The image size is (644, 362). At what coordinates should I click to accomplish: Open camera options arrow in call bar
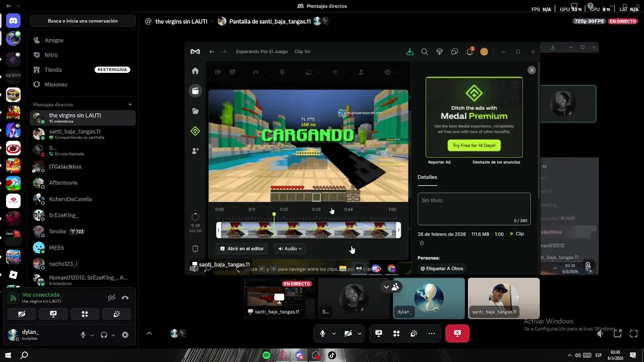coord(359,333)
